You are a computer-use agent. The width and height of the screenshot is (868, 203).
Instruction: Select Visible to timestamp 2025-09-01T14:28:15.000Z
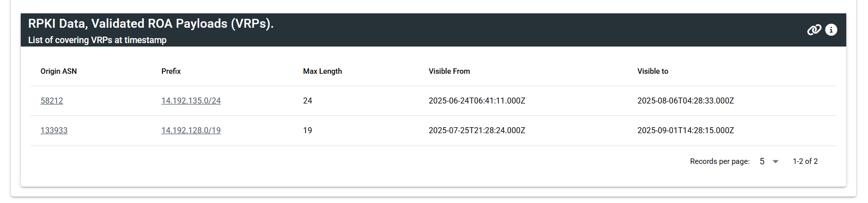click(x=686, y=130)
